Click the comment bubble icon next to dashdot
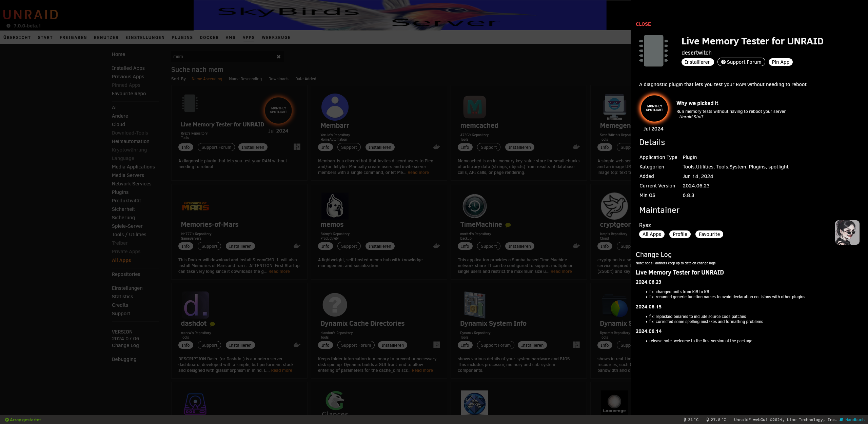Viewport: 868px width, 424px height. (212, 324)
